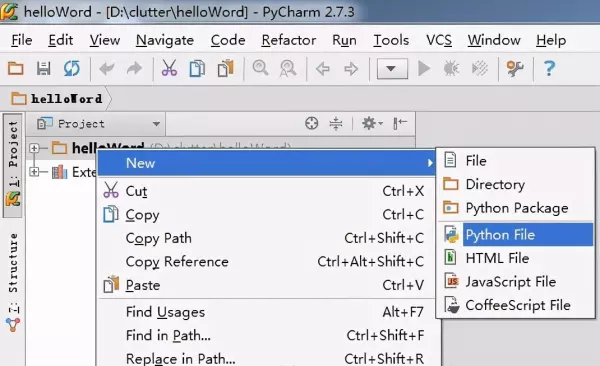Screen dimensions: 600x366
Task: Open the View menu
Action: click(105, 40)
